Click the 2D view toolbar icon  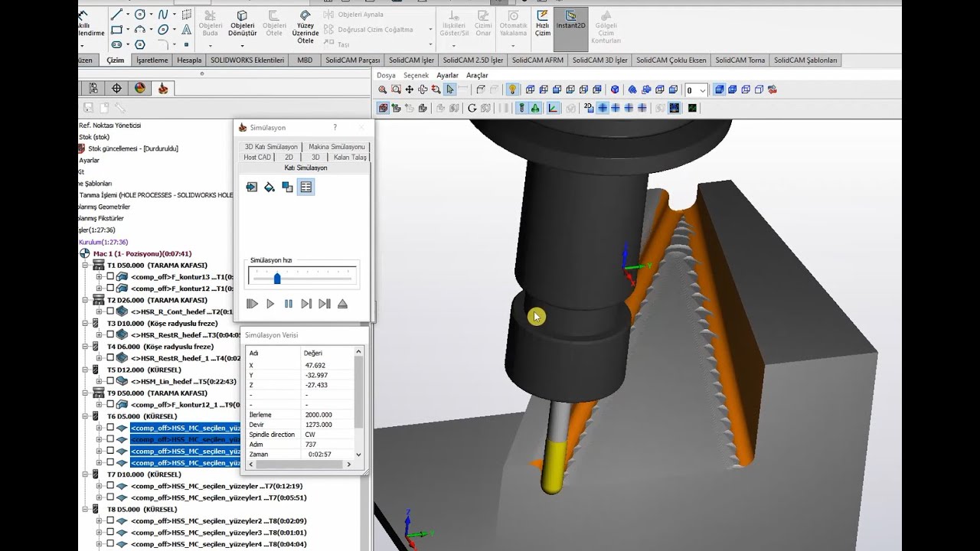tap(588, 108)
